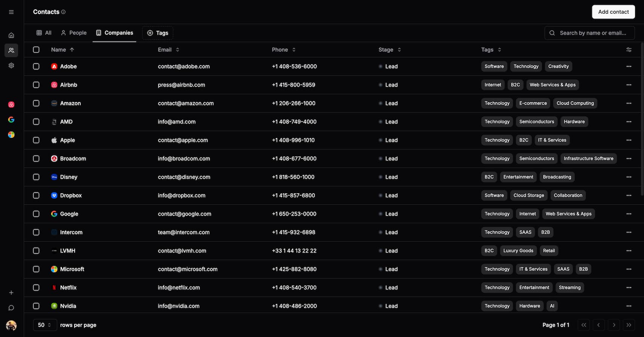Check the checkbox on the Netflix row
Image resolution: width=644 pixels, height=337 pixels.
tap(36, 287)
